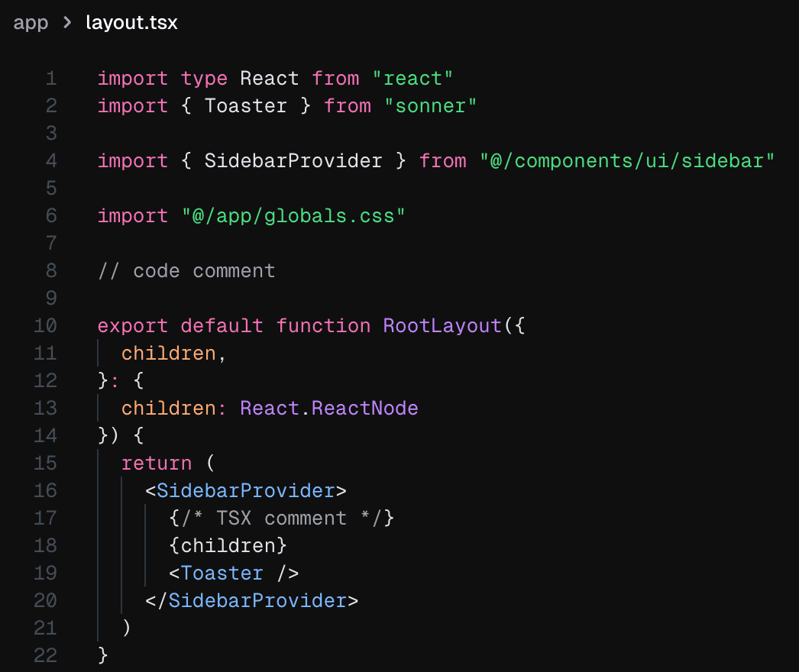Image resolution: width=799 pixels, height=672 pixels.
Task: Click the globals.css import statement
Action: [x=251, y=215]
